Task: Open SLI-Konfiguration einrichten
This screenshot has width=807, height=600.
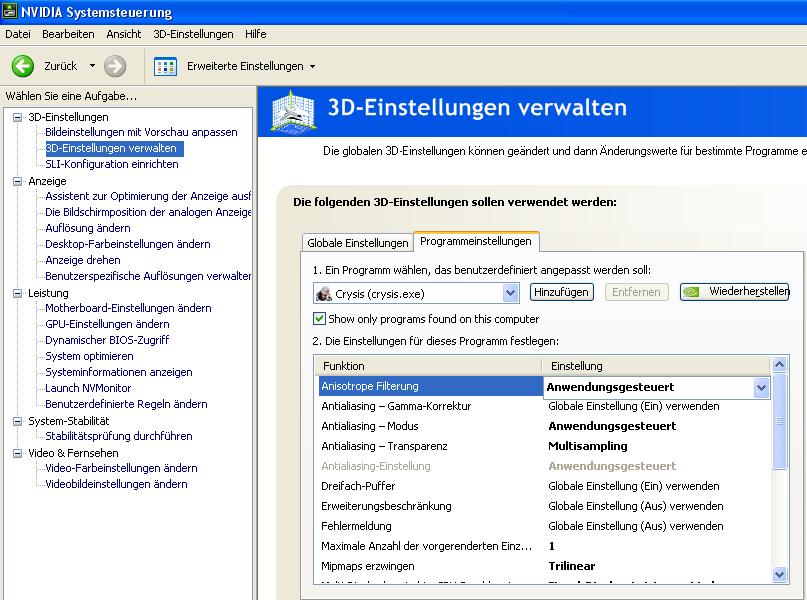Action: [x=112, y=164]
